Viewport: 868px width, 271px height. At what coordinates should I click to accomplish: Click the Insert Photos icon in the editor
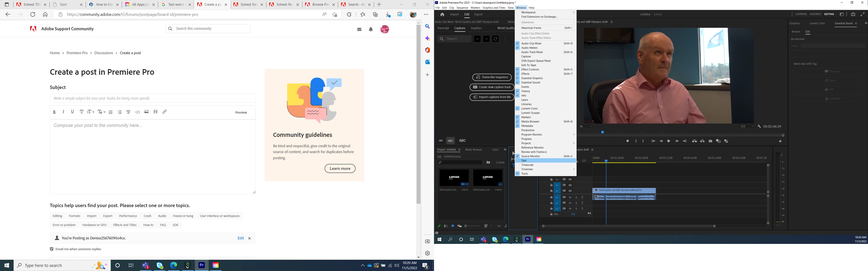pos(146,112)
